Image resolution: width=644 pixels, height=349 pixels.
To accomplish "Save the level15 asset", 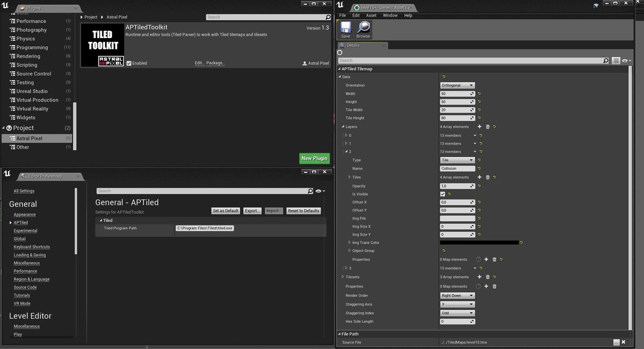I will click(346, 30).
